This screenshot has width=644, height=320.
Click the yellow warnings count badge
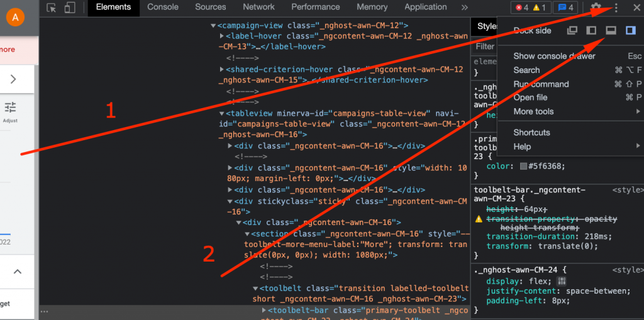point(539,8)
